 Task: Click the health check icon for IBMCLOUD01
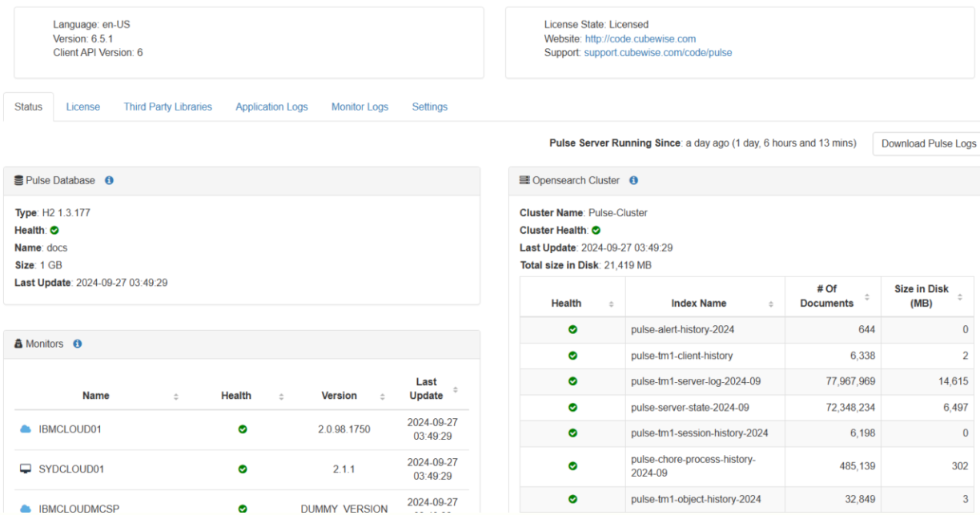click(x=243, y=429)
